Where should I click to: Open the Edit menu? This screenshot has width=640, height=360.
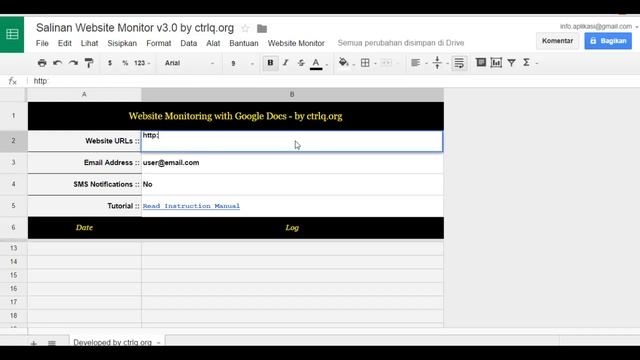pos(64,43)
